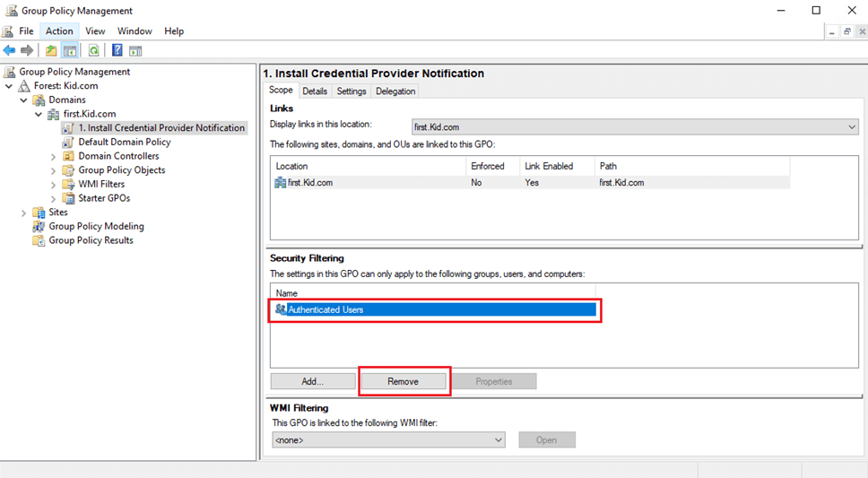Switch to the Delegation tab
868x478 pixels.
(x=395, y=91)
